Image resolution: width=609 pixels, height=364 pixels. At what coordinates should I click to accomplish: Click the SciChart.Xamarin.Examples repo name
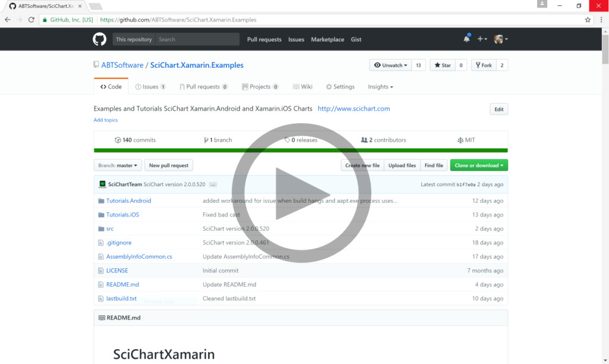pyautogui.click(x=197, y=65)
